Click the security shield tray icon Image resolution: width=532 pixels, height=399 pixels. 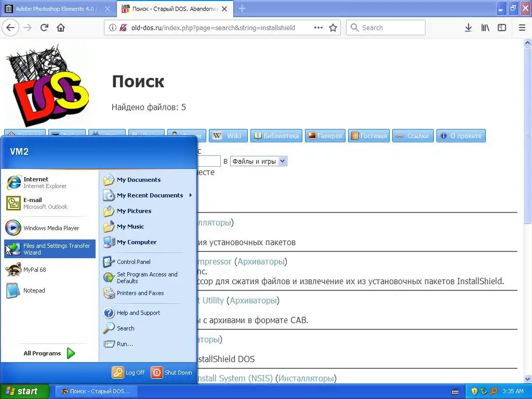pos(474,392)
